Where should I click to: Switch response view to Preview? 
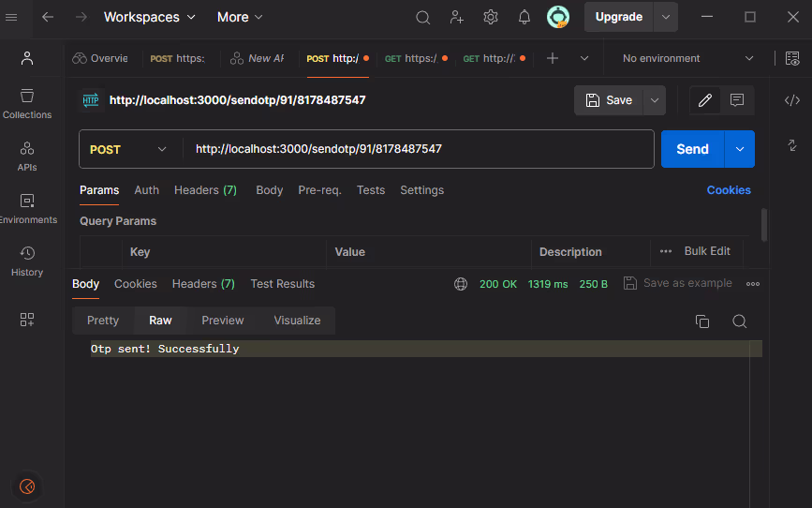click(x=223, y=321)
